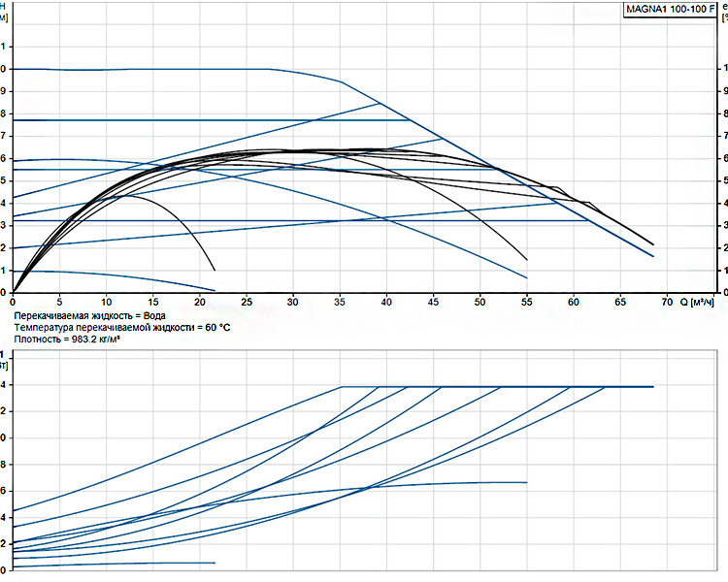Click the 45 tick on the flow axis
This screenshot has height=582, width=728.
click(433, 302)
